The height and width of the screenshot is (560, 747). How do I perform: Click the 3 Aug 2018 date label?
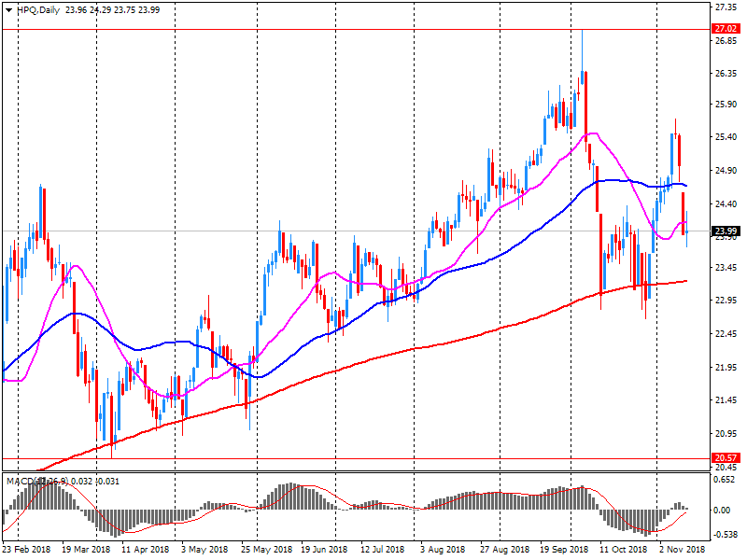pyautogui.click(x=444, y=550)
